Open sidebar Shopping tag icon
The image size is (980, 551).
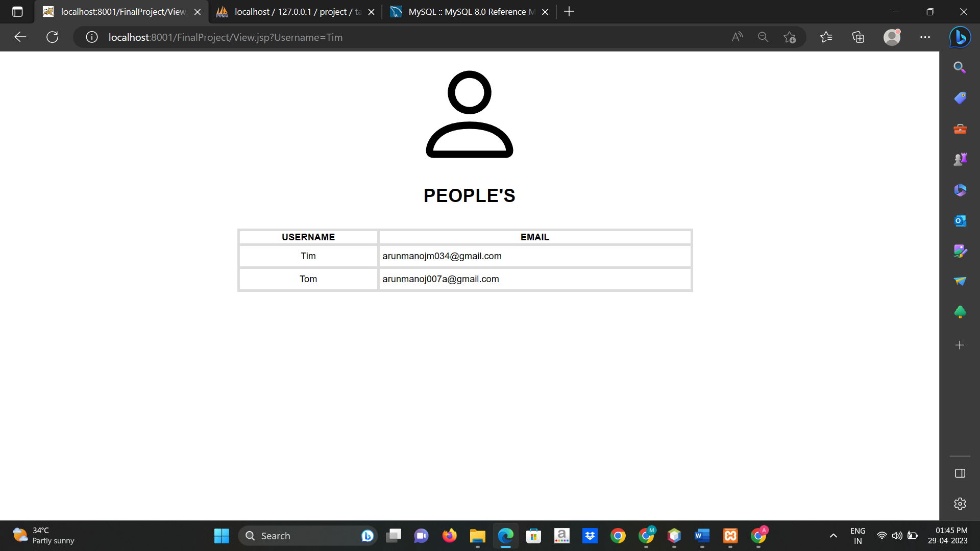click(960, 98)
